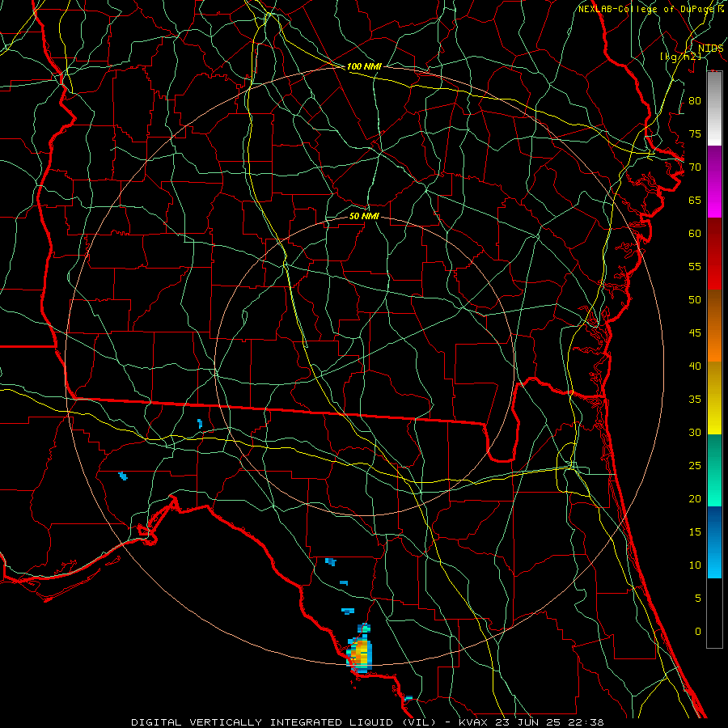Click the "65" scale value
Screen dimensions: 728x728
pos(695,200)
